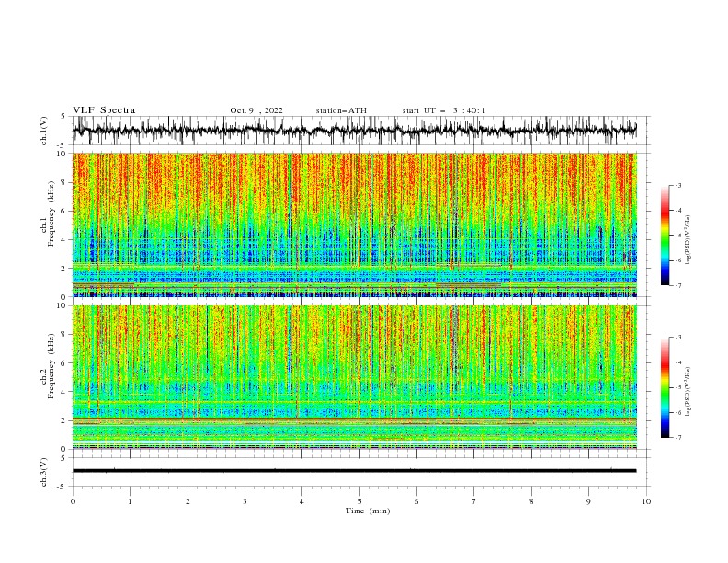The width and height of the screenshot is (728, 563).
Task: Click the ch.1 spectrogram panel
Action: (355, 224)
